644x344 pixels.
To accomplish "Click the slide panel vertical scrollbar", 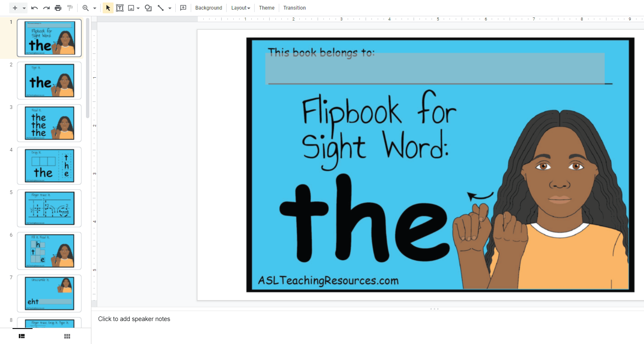I will [x=88, y=67].
